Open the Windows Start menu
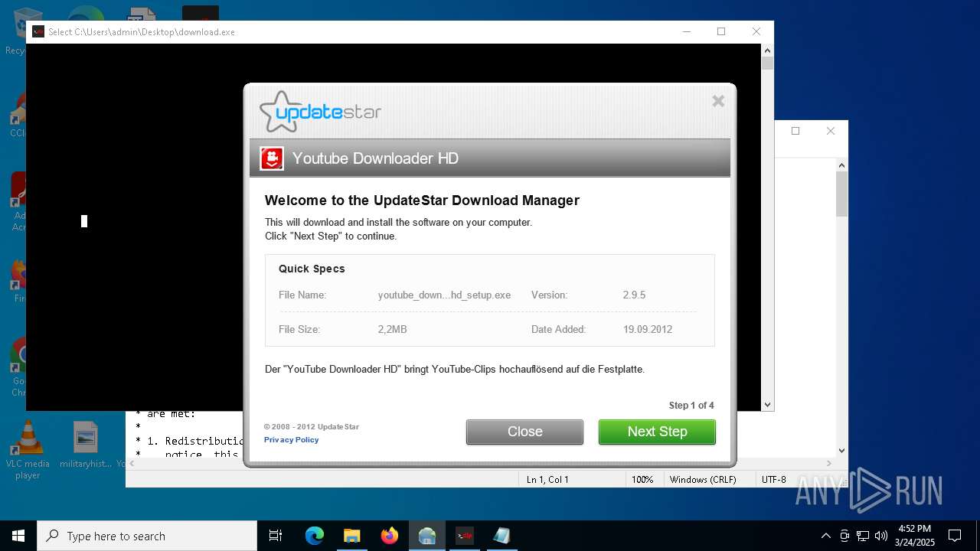 pos(18,536)
